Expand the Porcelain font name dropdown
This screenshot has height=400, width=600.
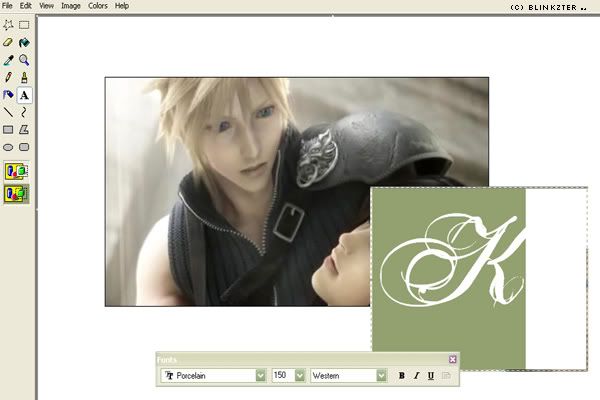[x=261, y=376]
